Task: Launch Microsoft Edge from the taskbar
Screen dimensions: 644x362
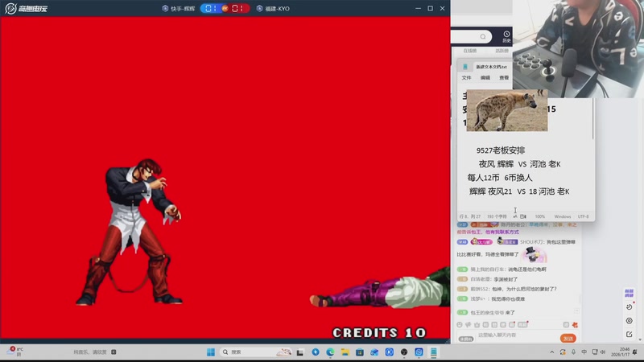Action: click(330, 352)
